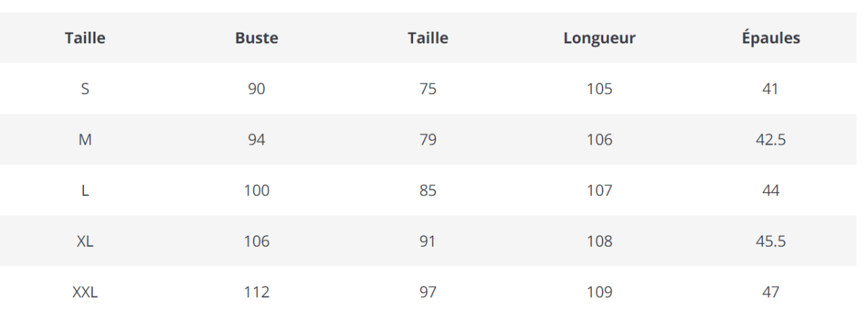The height and width of the screenshot is (332, 868).
Task: Select the XL size row label
Action: [85, 242]
